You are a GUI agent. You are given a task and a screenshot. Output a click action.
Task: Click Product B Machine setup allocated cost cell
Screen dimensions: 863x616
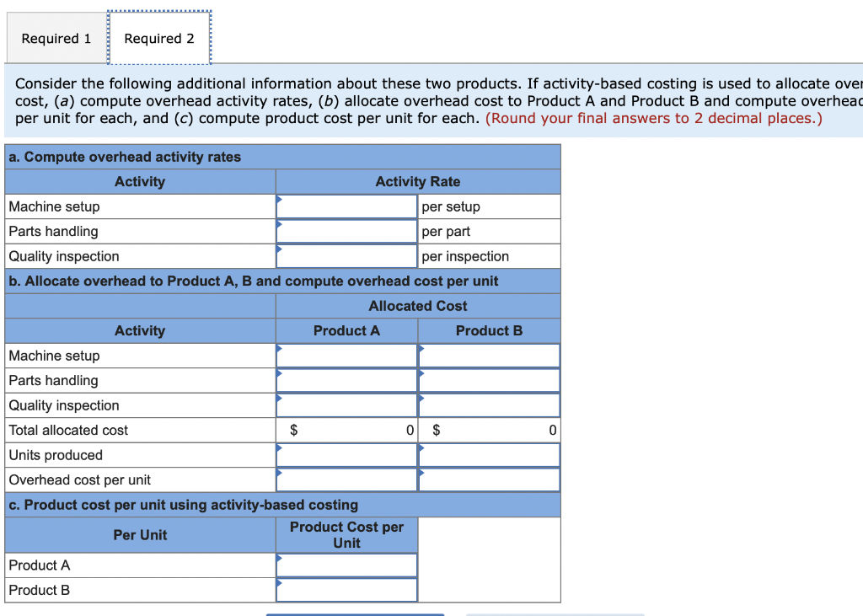tap(489, 356)
